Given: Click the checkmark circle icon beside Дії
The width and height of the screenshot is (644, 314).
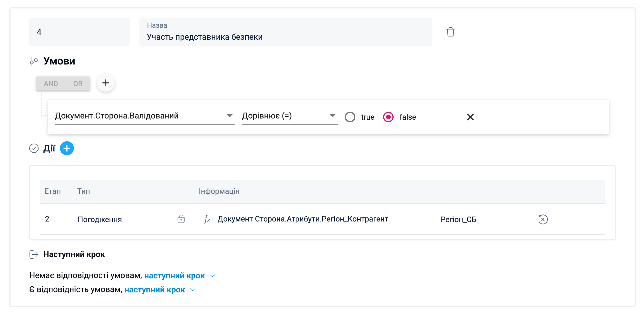Looking at the screenshot, I should tap(34, 149).
